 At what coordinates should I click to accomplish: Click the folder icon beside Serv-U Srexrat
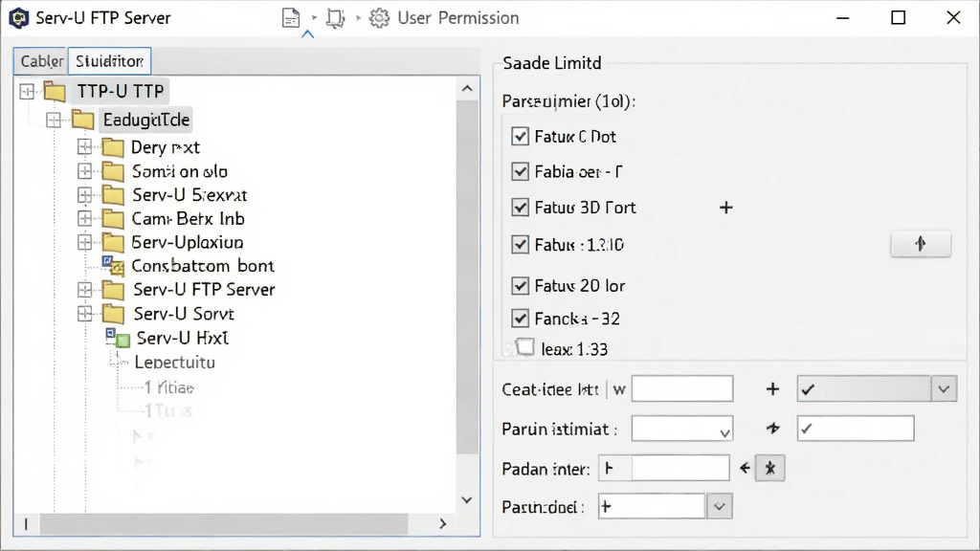113,195
